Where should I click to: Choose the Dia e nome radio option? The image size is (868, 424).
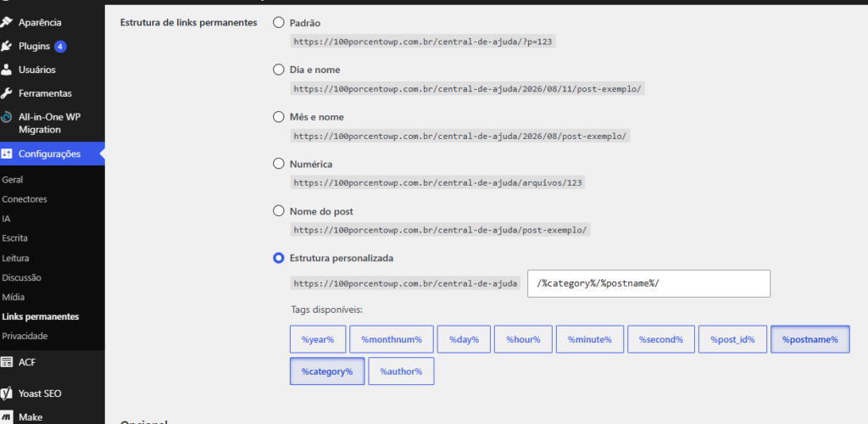(278, 70)
